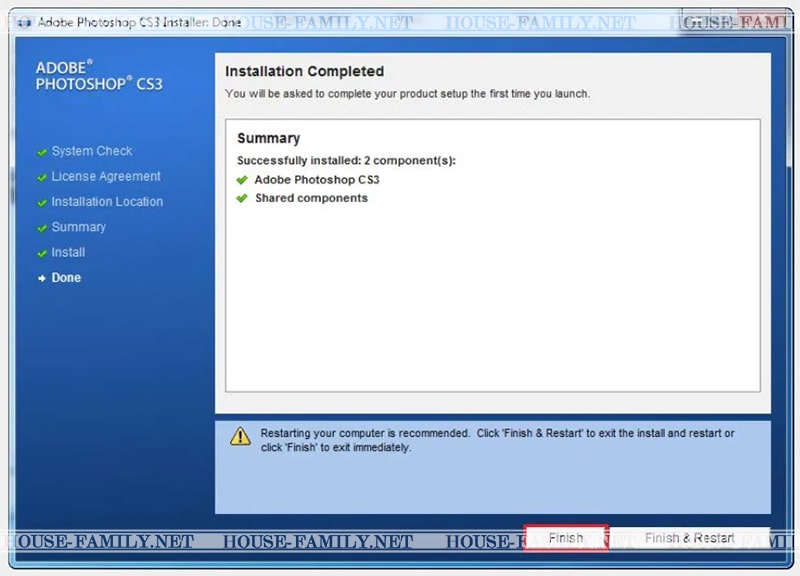
Task: Click the restart recommendation message text
Action: (497, 440)
